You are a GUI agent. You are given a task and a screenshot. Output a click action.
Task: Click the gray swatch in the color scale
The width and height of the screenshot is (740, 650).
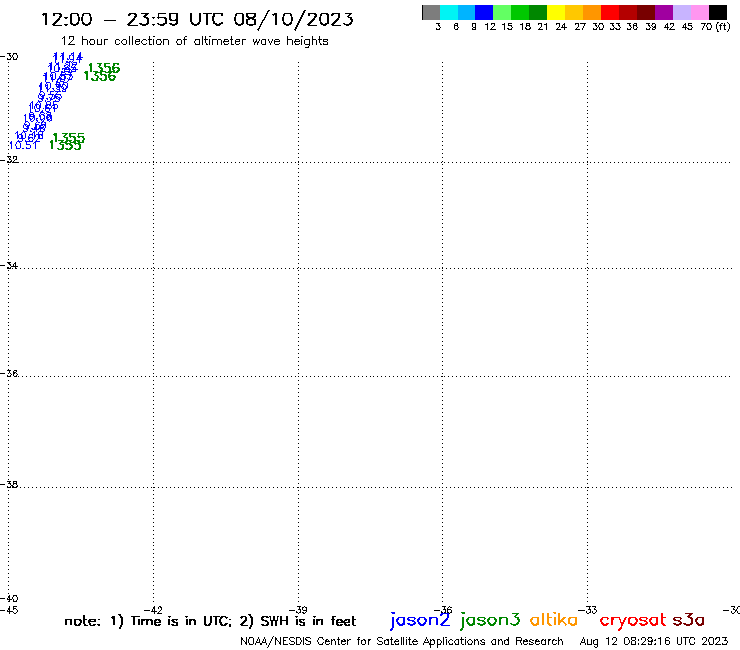(431, 12)
